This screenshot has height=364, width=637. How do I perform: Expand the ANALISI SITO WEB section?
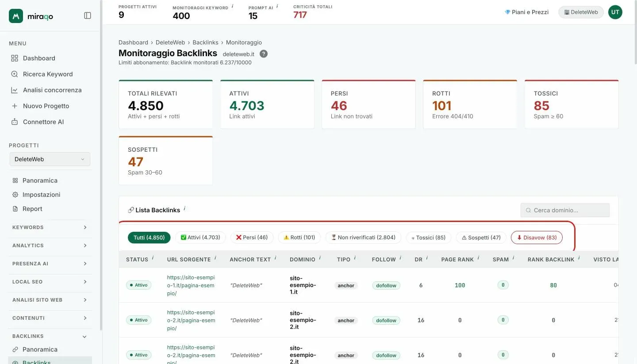click(50, 300)
